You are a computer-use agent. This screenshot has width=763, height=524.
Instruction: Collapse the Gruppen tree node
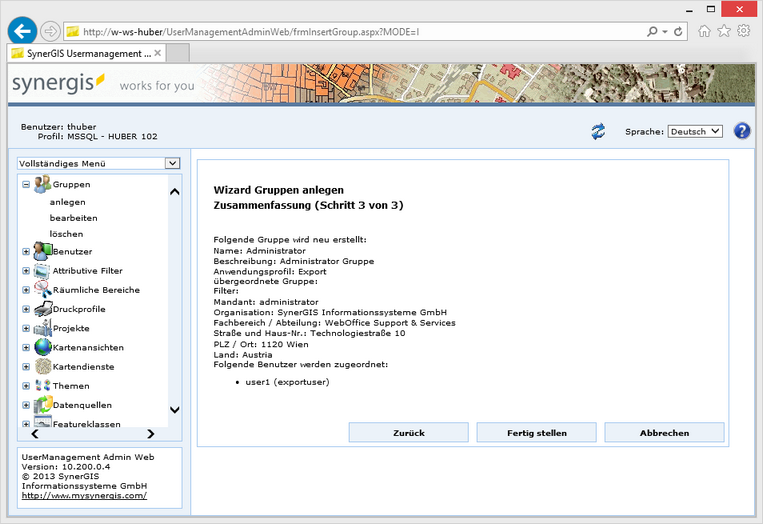[x=26, y=185]
